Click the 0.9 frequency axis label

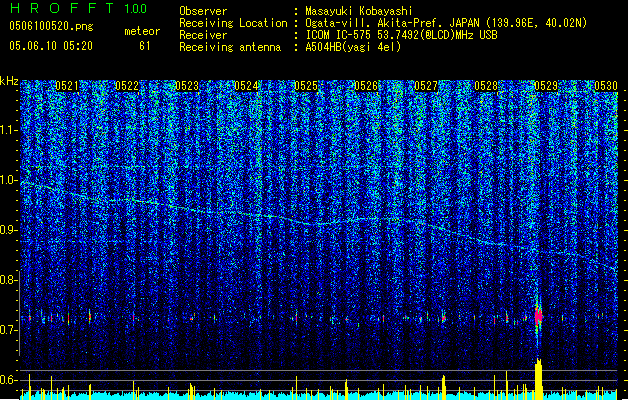pyautogui.click(x=9, y=230)
